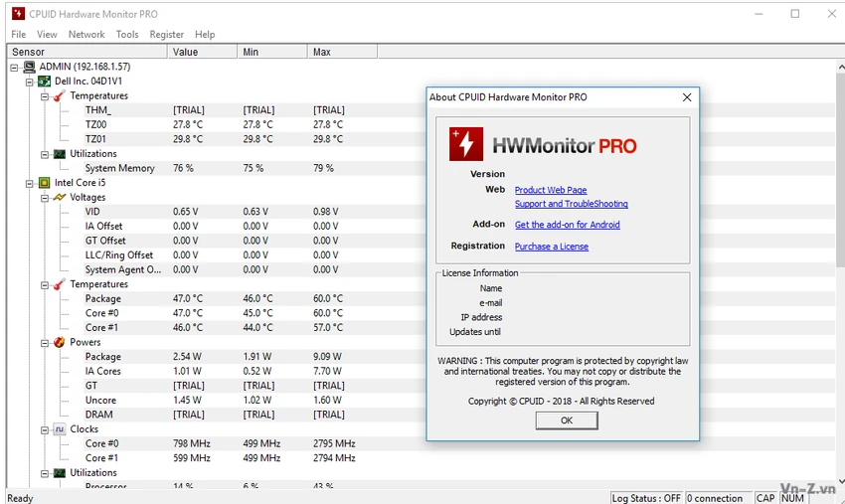The width and height of the screenshot is (845, 504).
Task: Click the Voltages lightning icon
Action: tap(60, 198)
